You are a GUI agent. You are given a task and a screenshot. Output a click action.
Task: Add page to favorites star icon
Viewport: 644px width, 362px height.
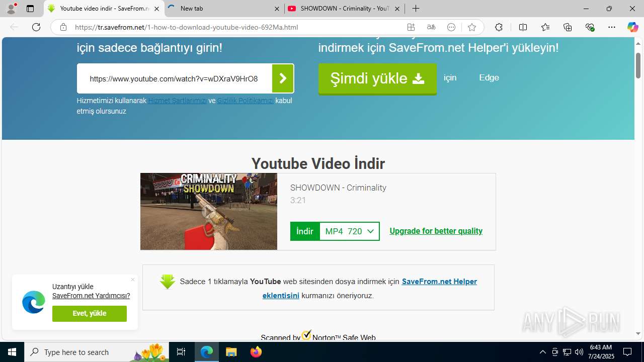coord(471,27)
